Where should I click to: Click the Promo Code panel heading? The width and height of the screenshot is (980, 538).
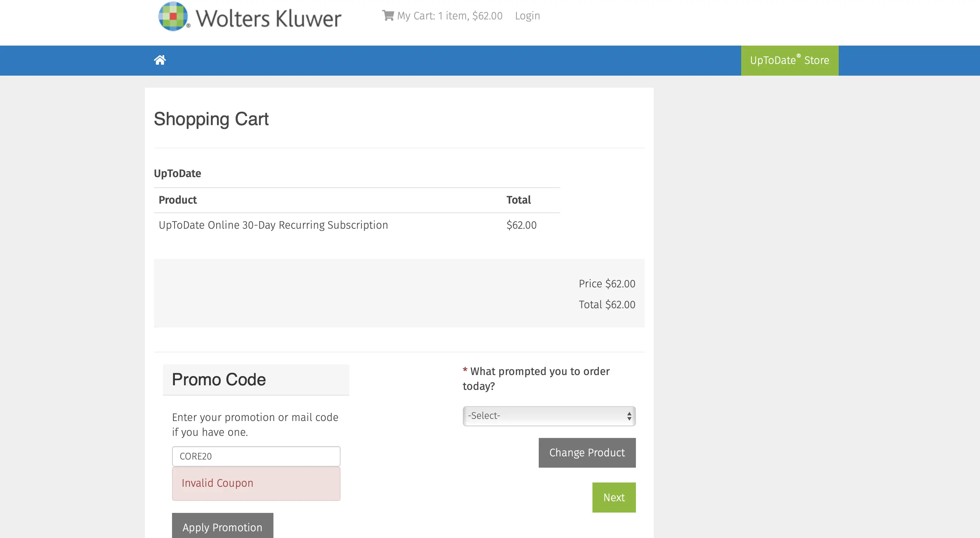pyautogui.click(x=219, y=380)
